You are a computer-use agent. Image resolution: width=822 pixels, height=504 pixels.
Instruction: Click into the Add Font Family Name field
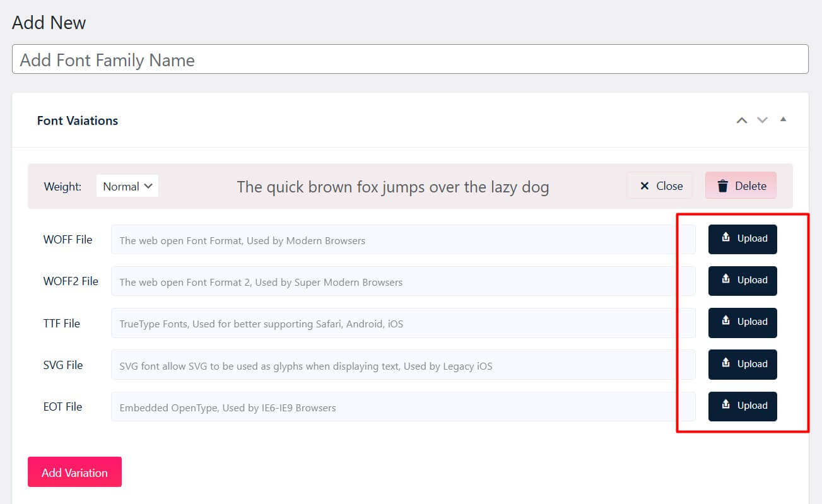tap(410, 59)
